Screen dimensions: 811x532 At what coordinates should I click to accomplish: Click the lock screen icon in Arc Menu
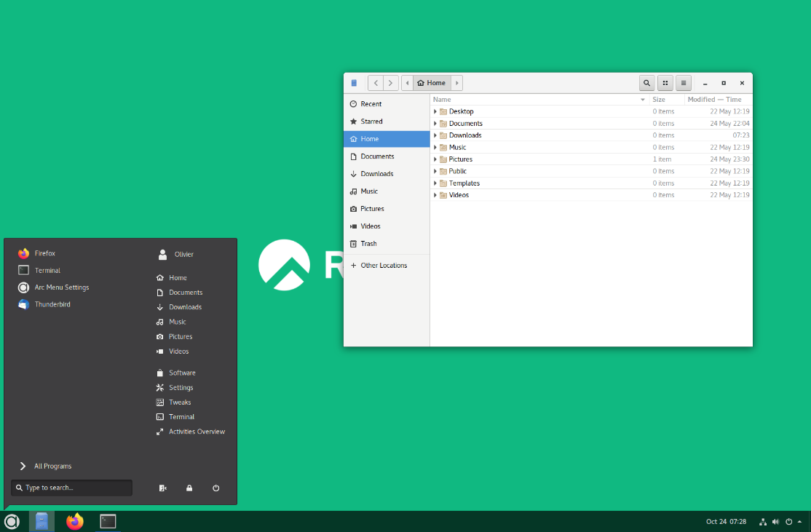(189, 488)
